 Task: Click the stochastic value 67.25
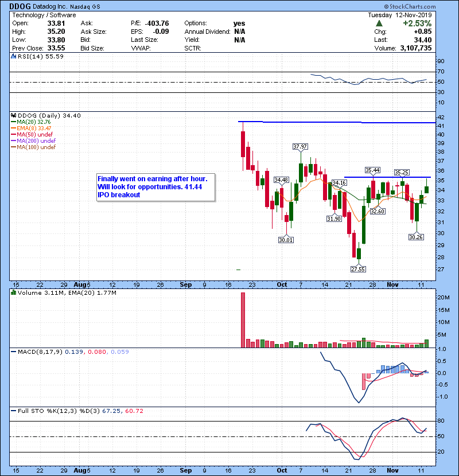pyautogui.click(x=111, y=411)
